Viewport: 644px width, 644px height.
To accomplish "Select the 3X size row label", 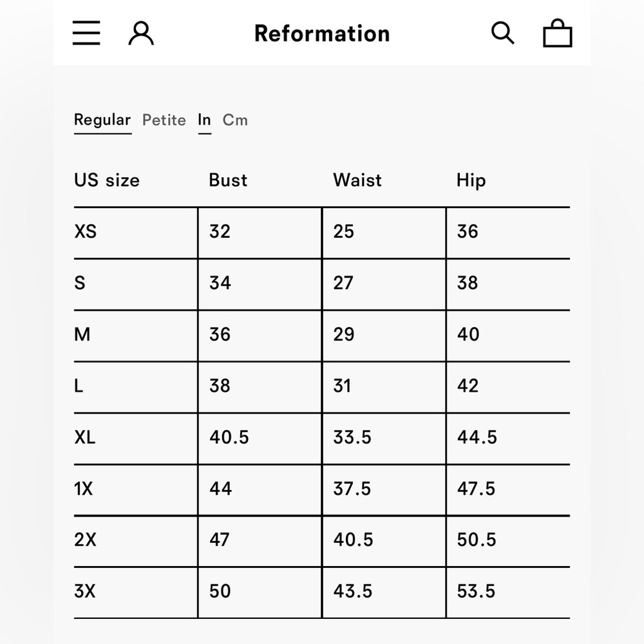I will [85, 592].
